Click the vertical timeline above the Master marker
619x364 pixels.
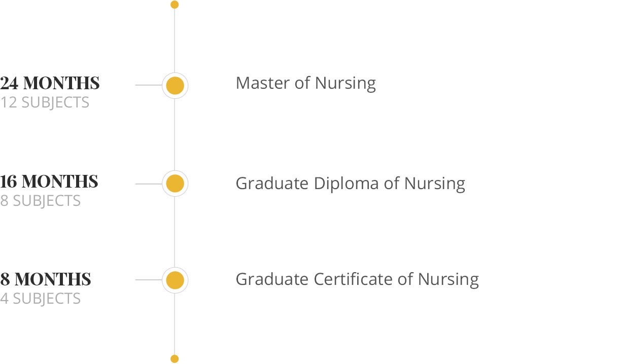pyautogui.click(x=175, y=41)
